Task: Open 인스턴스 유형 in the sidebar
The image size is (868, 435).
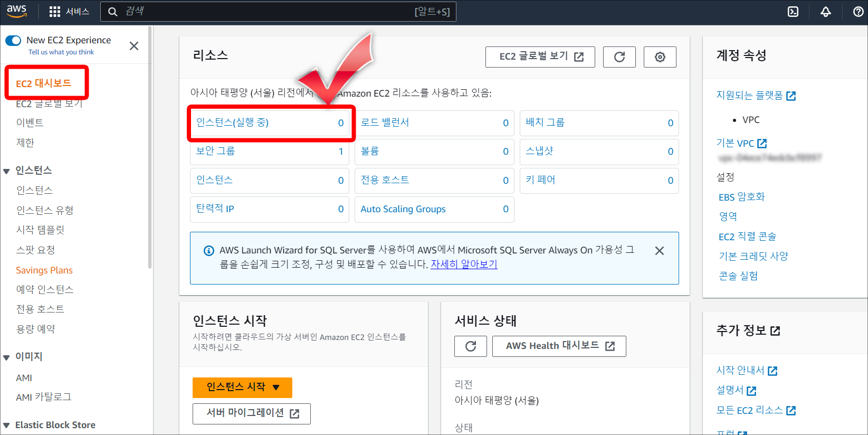Action: (45, 210)
